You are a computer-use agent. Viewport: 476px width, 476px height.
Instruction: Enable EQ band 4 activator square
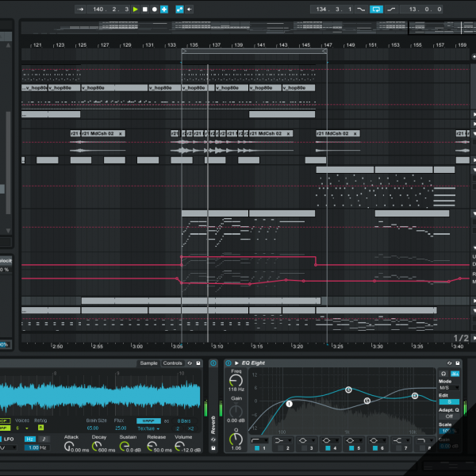tap(328, 448)
